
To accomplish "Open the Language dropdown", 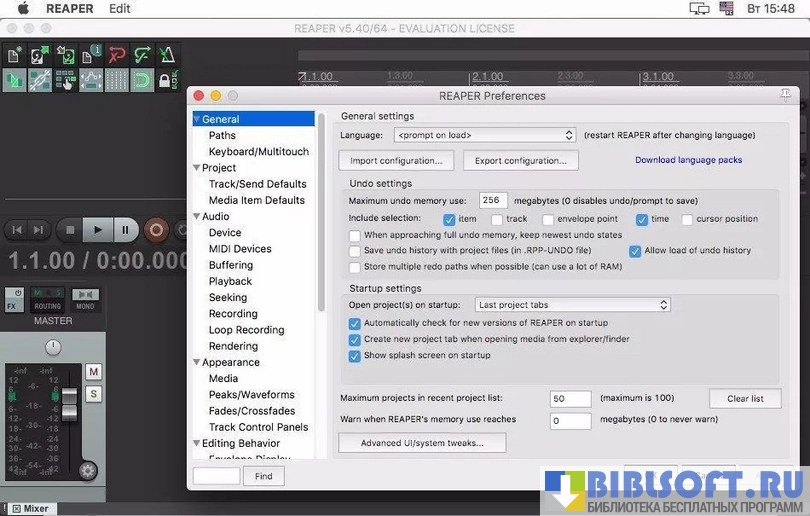I will click(484, 135).
